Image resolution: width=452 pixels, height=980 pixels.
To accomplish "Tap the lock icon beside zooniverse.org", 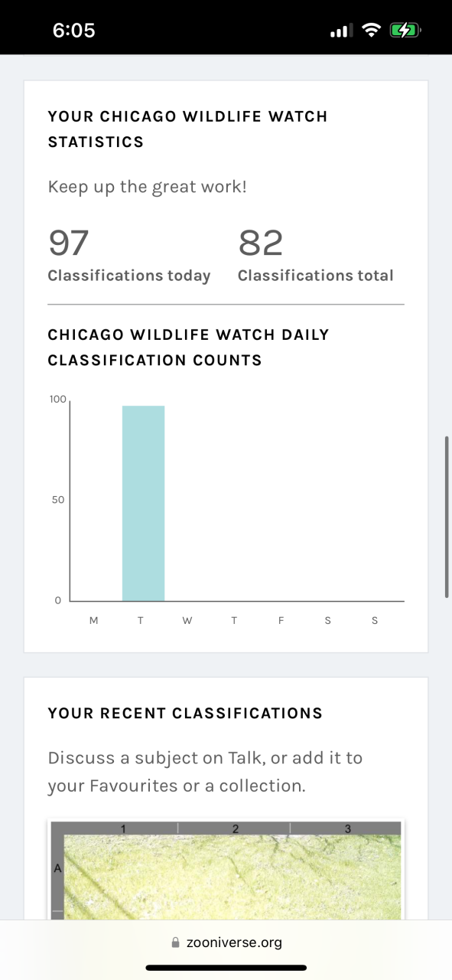I will (x=176, y=942).
